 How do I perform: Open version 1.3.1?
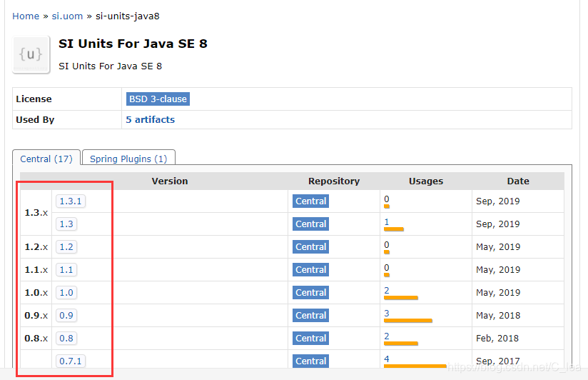point(71,201)
